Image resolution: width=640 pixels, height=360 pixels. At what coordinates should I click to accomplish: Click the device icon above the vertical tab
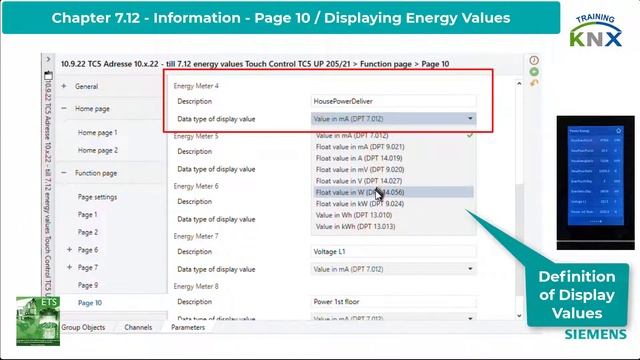(x=48, y=76)
